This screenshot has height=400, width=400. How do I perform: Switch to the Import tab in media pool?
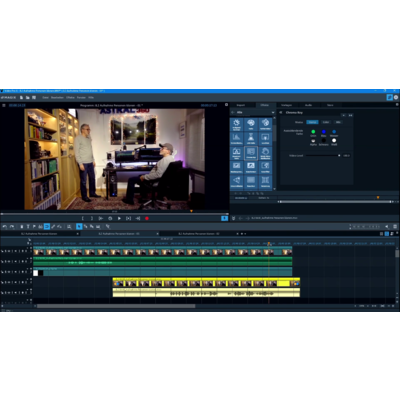coord(240,105)
